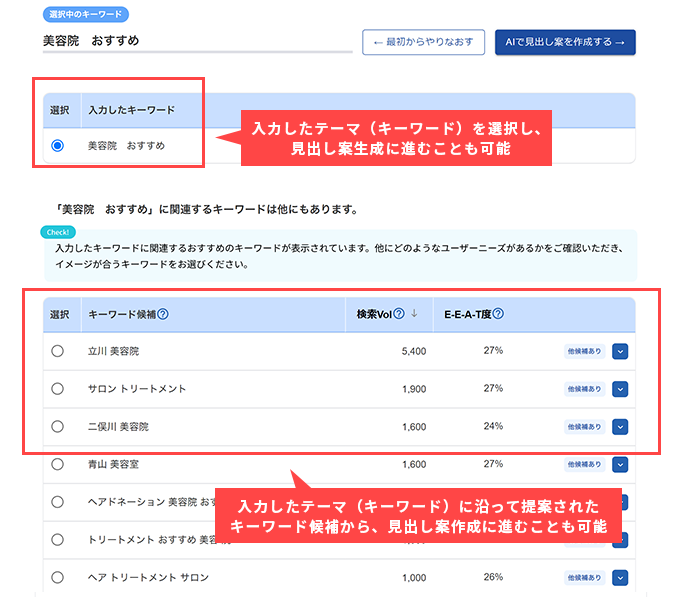The width and height of the screenshot is (677, 597).
Task: Click the 1,000 search volume value
Action: coord(414,578)
